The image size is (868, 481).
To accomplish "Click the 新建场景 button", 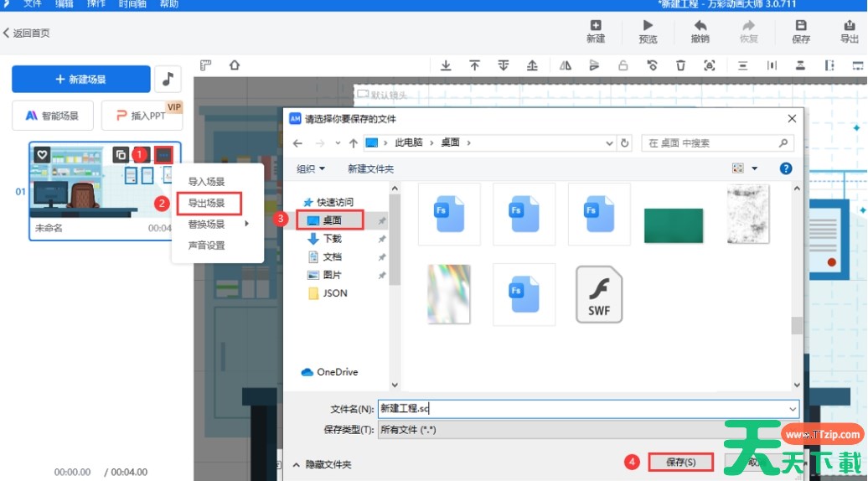I will (x=80, y=79).
